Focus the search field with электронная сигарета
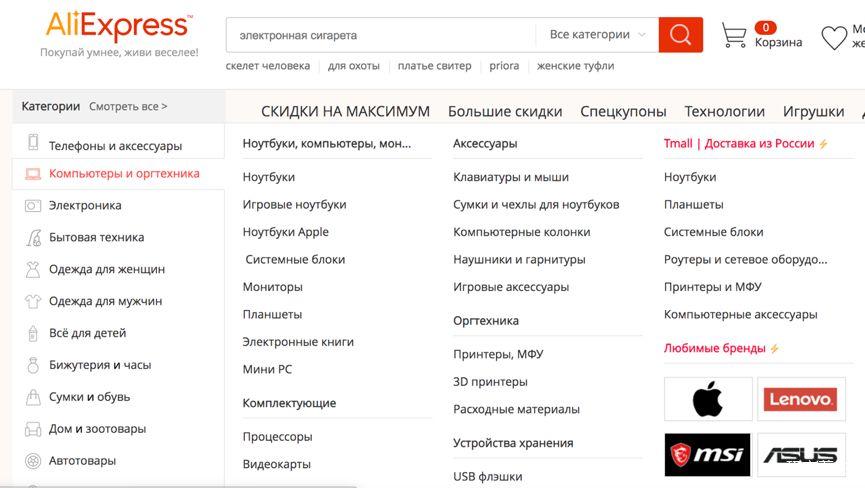The image size is (865, 488). [x=381, y=35]
